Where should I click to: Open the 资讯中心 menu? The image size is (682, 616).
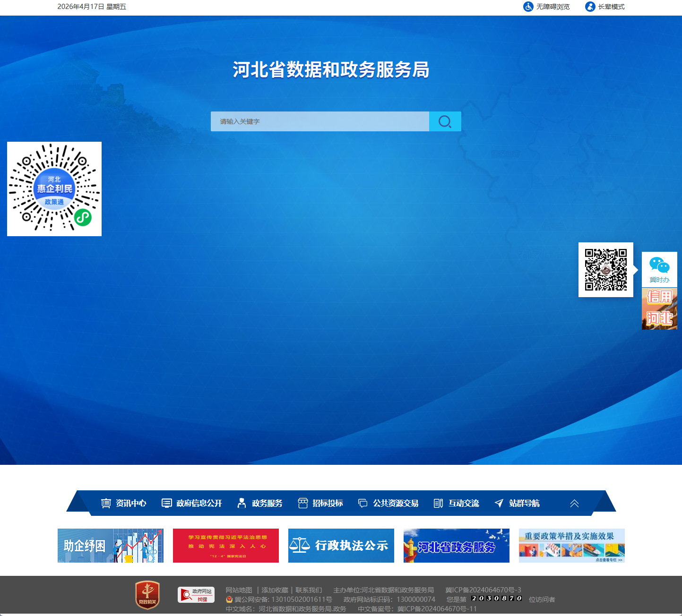click(124, 503)
